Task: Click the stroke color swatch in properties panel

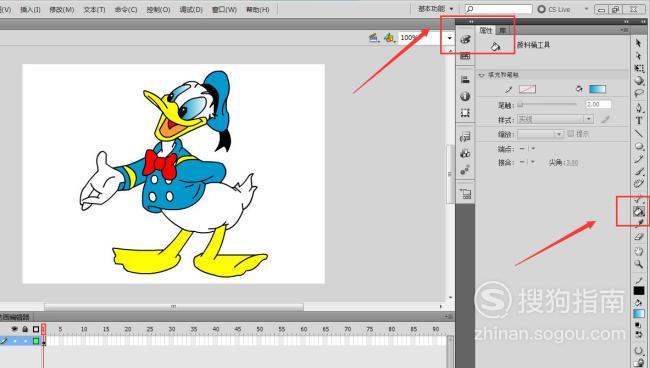Action: click(x=527, y=89)
